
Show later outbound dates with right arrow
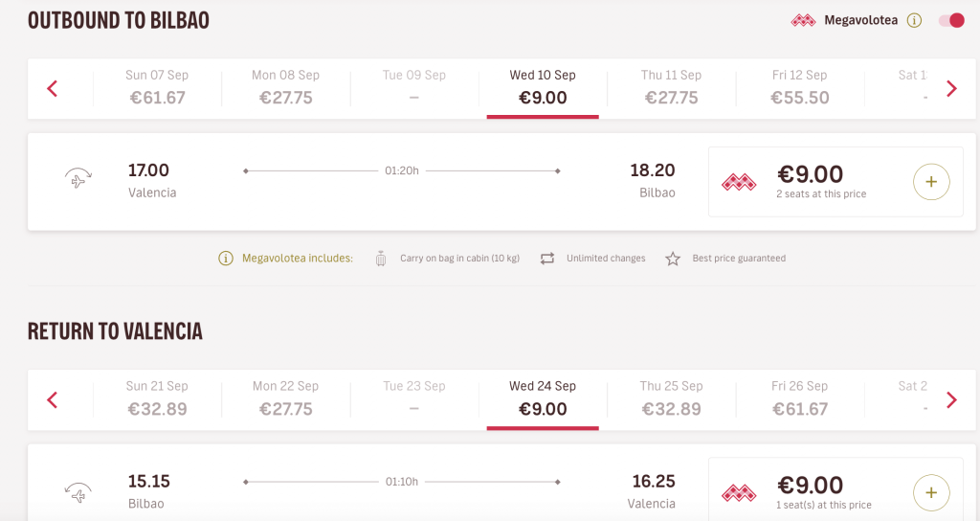click(951, 89)
